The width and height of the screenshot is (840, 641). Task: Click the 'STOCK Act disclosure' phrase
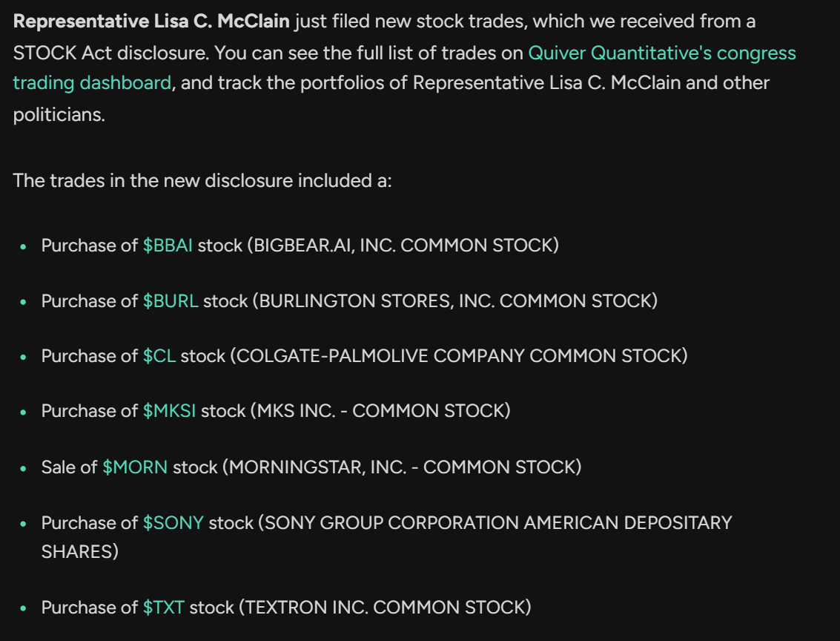pos(110,53)
